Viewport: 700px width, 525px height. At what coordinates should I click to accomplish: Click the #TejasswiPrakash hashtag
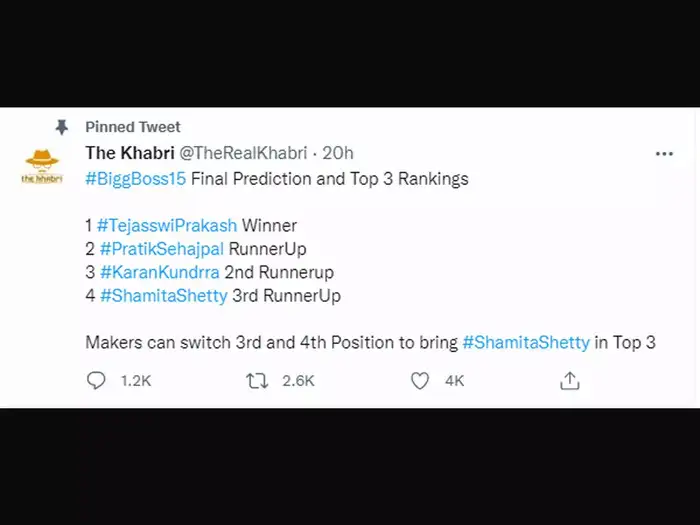pos(168,226)
